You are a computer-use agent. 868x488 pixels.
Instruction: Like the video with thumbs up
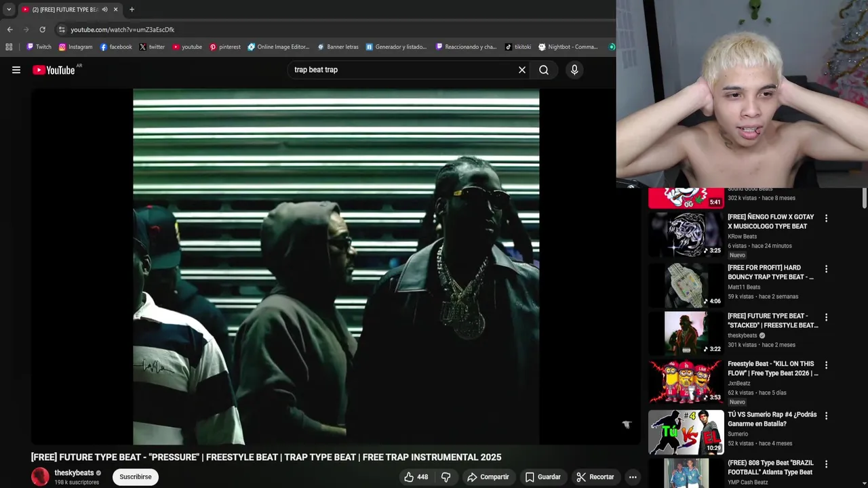[x=409, y=477]
